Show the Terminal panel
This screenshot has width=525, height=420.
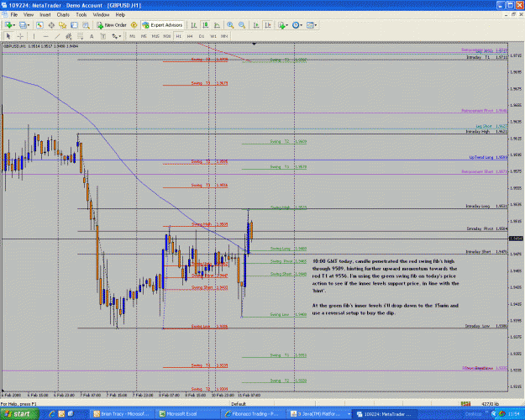(74, 25)
